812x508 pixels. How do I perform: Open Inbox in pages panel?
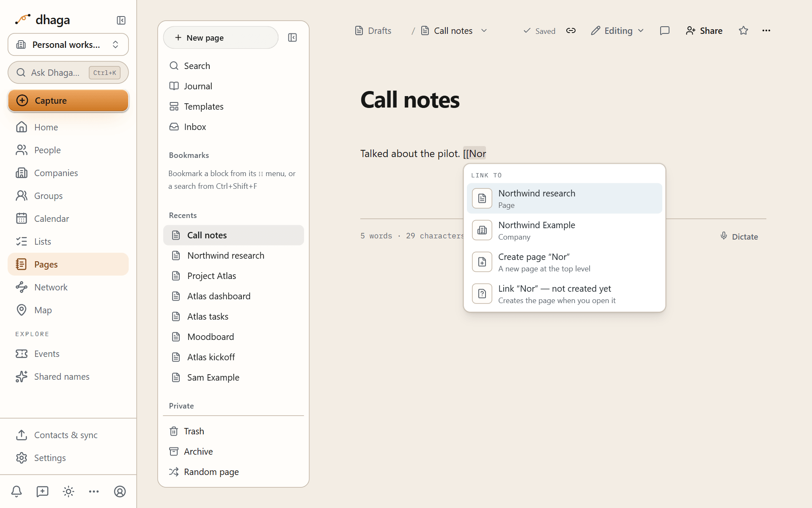[x=233, y=127]
